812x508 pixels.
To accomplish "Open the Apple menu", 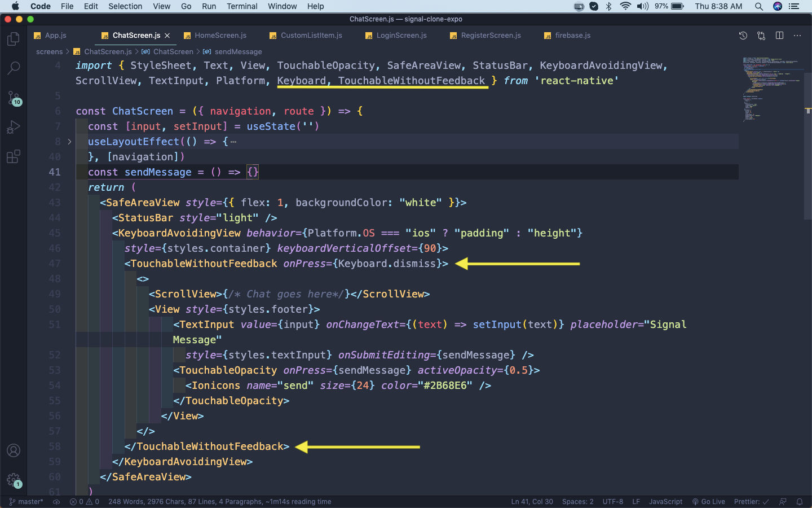I will (15, 6).
